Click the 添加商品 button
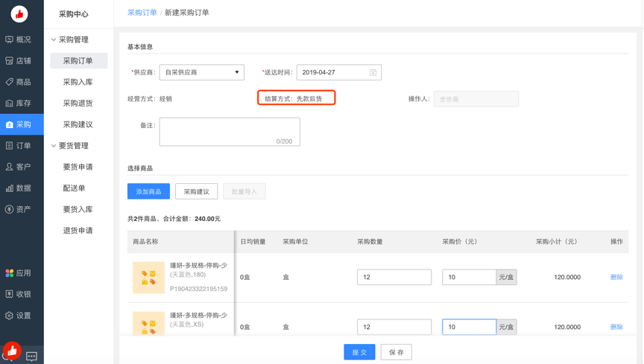Viewport: 644px width, 364px height. (148, 192)
